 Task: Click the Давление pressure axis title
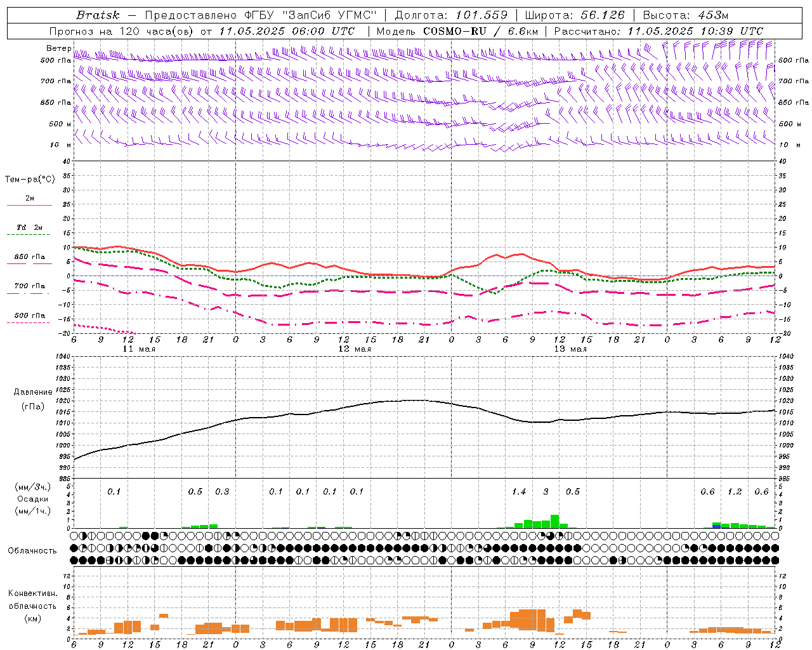tap(34, 392)
